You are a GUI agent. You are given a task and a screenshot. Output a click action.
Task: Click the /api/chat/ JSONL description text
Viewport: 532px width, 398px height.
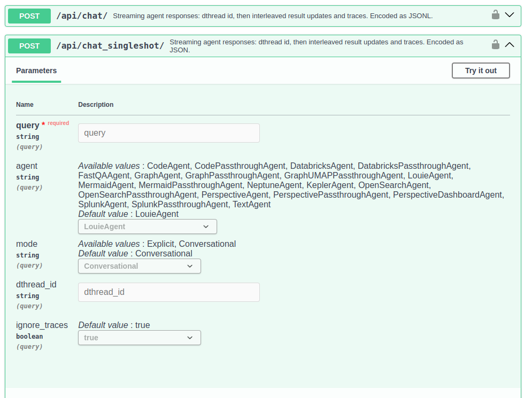point(273,16)
